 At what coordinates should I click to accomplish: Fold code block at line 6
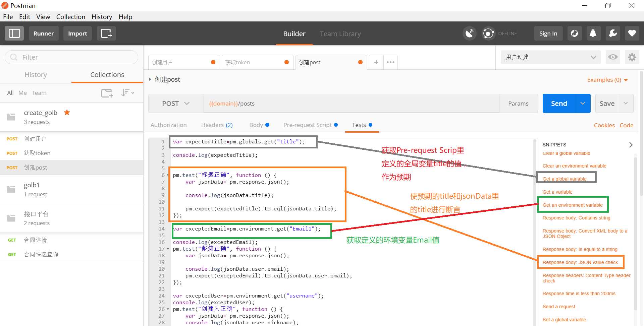pos(168,175)
